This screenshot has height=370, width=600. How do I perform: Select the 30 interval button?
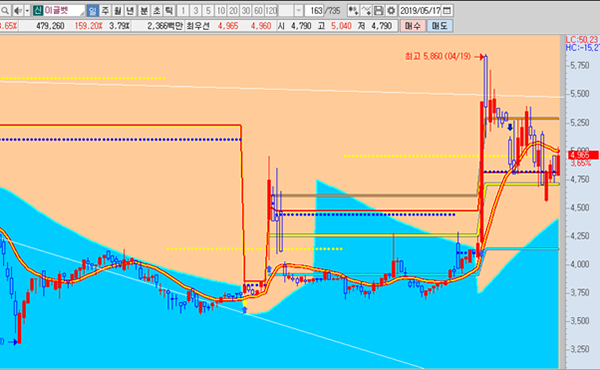coord(246,11)
